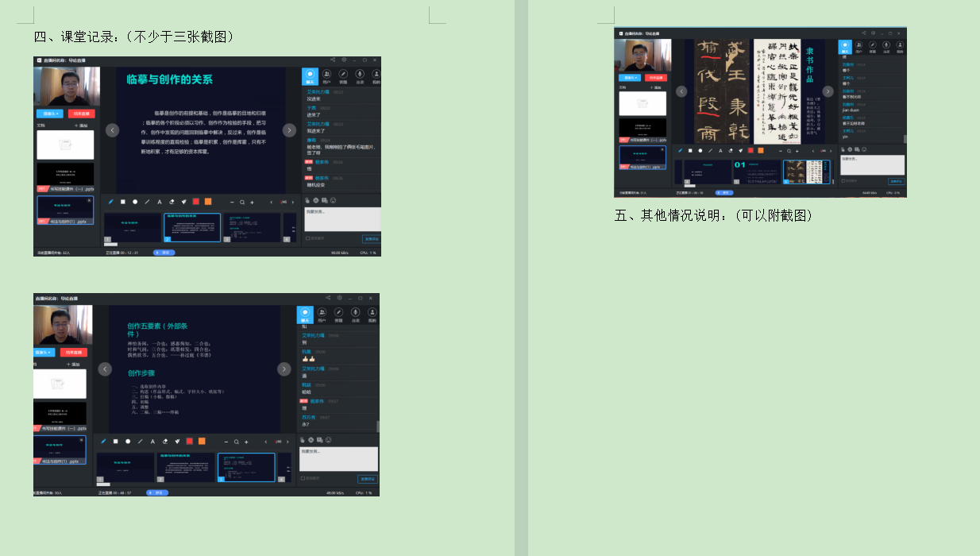Switch to the 用户 tab in the first screenshot

click(326, 75)
